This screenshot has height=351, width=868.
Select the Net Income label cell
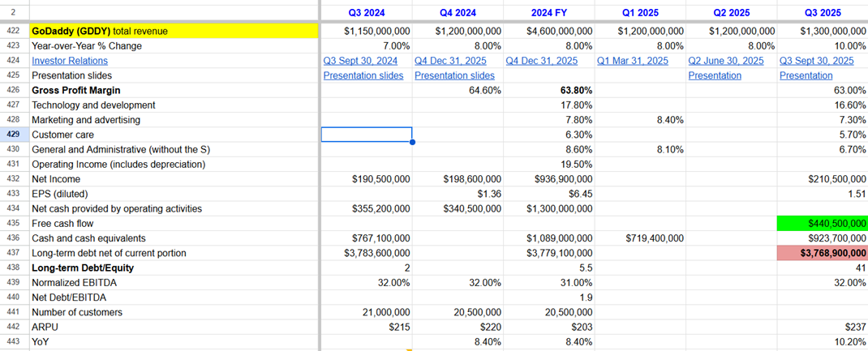[174, 179]
